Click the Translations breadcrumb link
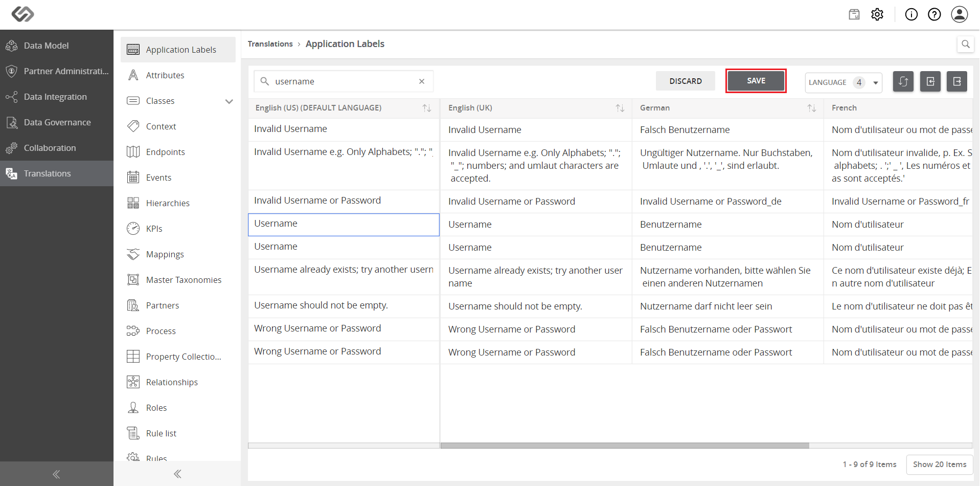Viewport: 980px width, 486px height. tap(270, 44)
